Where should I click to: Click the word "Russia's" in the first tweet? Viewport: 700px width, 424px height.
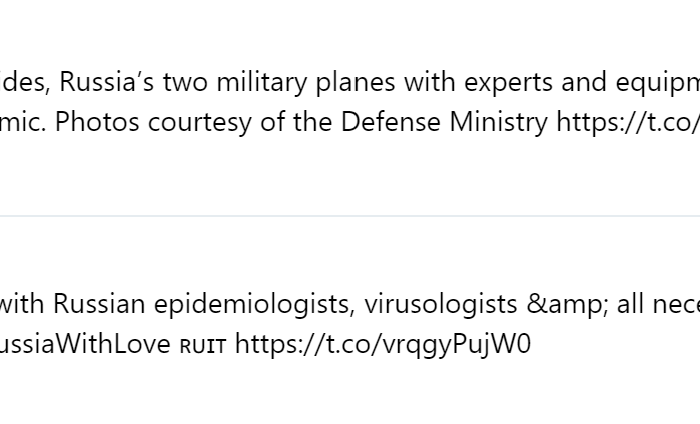click(107, 82)
